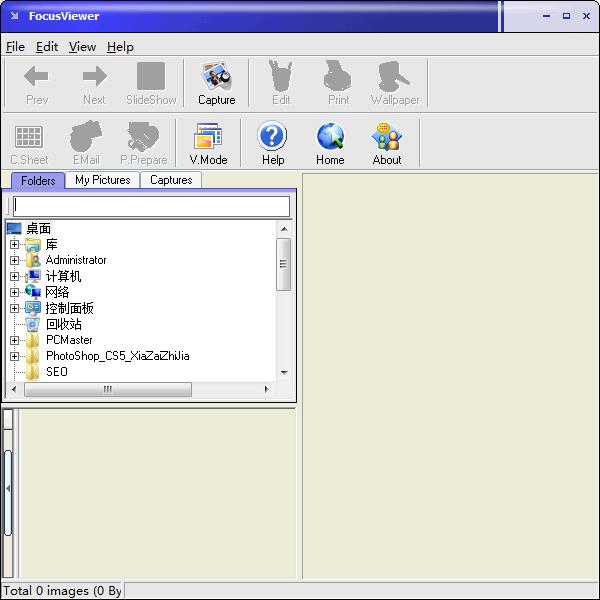Viewport: 600px width, 600px height.
Task: Click the Help question mark icon
Action: 272,135
